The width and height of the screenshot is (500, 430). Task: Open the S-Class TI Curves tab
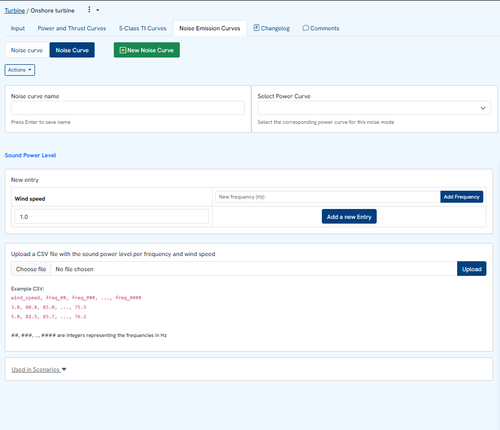pos(142,28)
